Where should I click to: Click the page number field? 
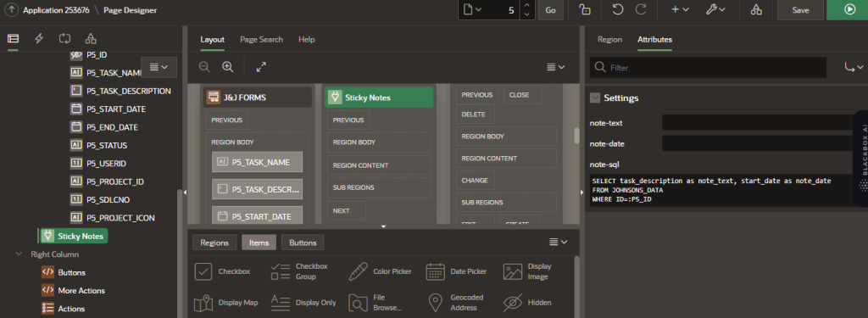[503, 10]
